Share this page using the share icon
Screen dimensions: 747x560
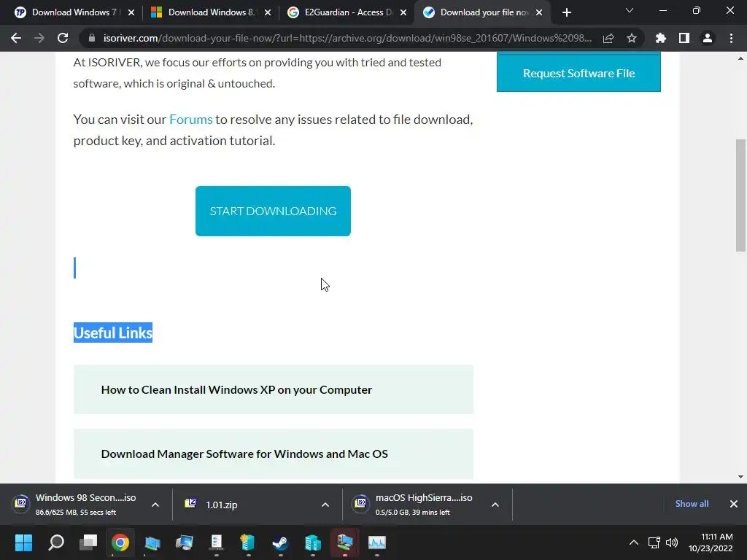pos(608,39)
